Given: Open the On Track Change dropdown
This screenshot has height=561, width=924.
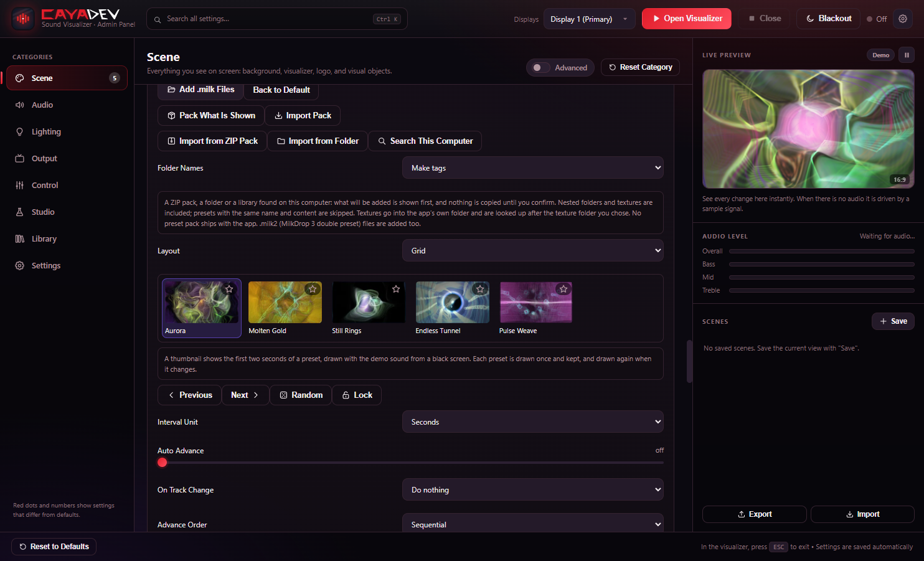Looking at the screenshot, I should point(533,489).
